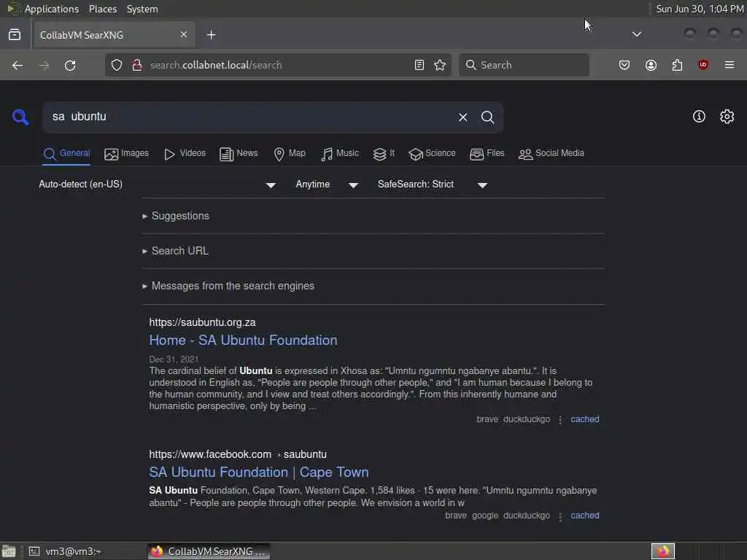The image size is (747, 560).
Task: Open tracking protection shield in address bar
Action: pyautogui.click(x=117, y=65)
